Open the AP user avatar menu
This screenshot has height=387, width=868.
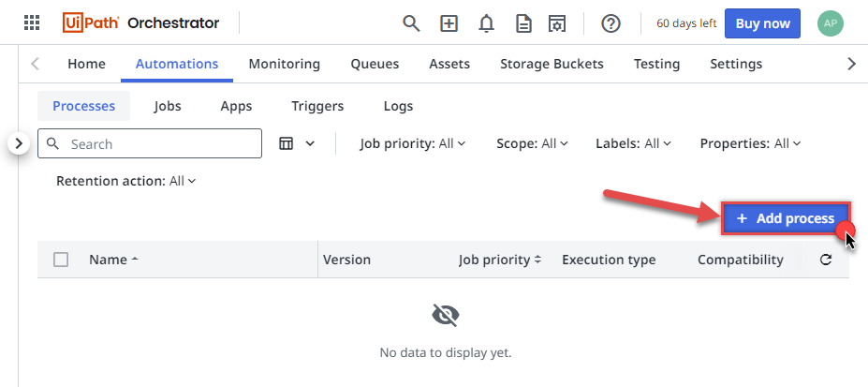(830, 23)
